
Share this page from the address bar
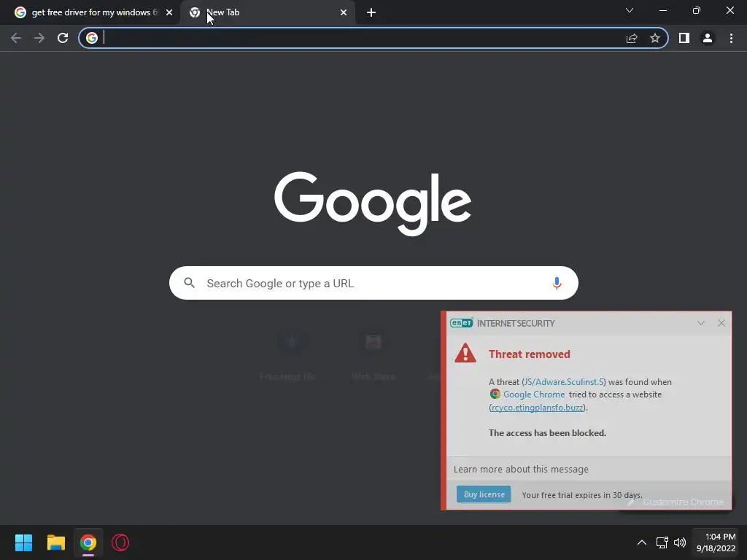pos(632,38)
